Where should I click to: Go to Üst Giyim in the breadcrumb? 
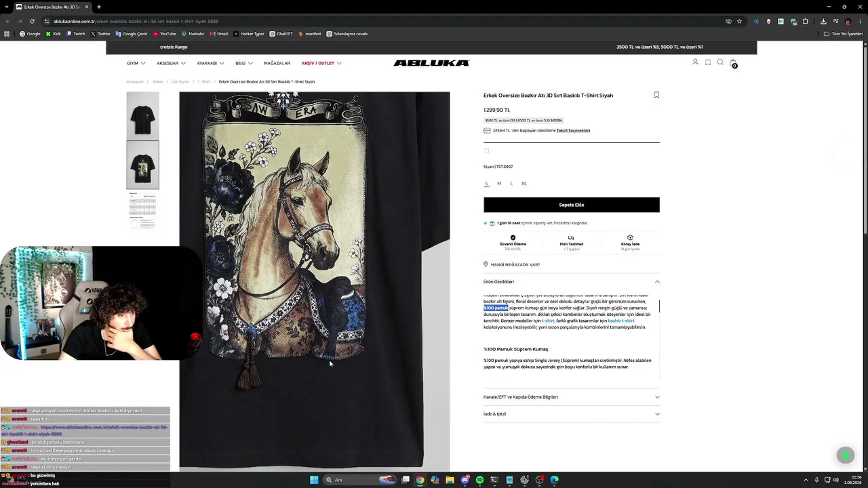[180, 81]
